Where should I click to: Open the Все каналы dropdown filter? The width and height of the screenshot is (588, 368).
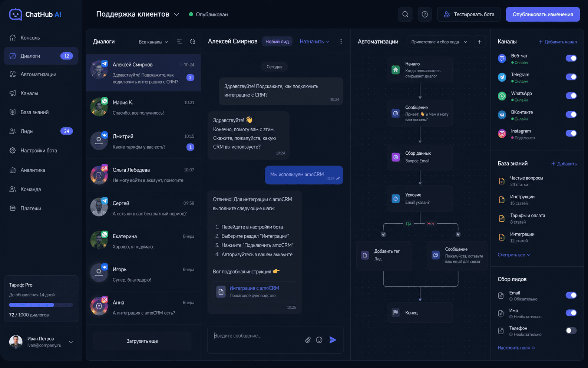[153, 42]
